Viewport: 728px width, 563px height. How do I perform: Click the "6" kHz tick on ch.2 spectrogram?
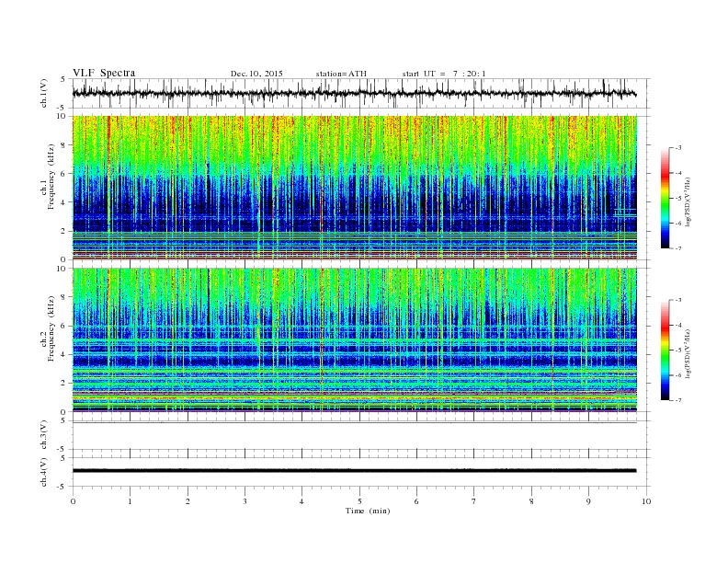coord(64,326)
